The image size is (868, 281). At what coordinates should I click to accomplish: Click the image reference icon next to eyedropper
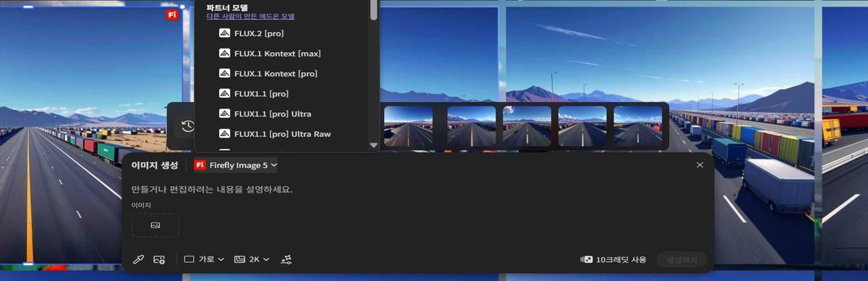click(159, 259)
